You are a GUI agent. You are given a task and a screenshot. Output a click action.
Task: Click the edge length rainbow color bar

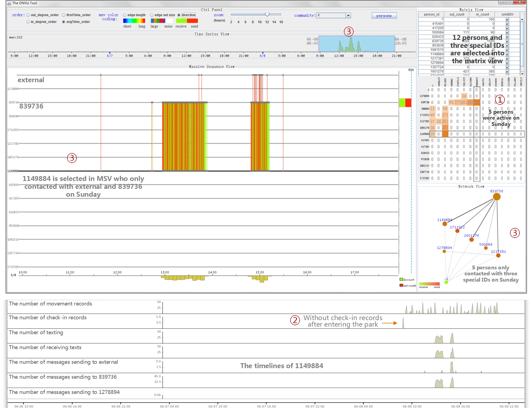[x=134, y=21]
